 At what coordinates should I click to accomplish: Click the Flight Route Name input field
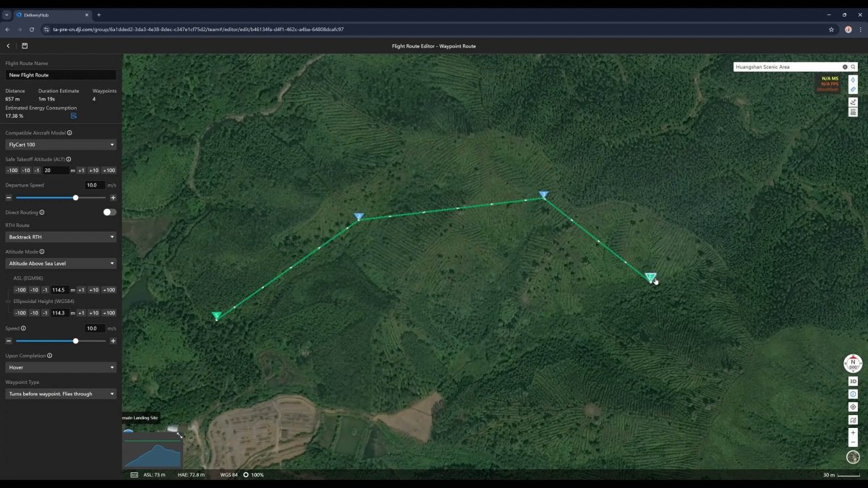point(61,75)
